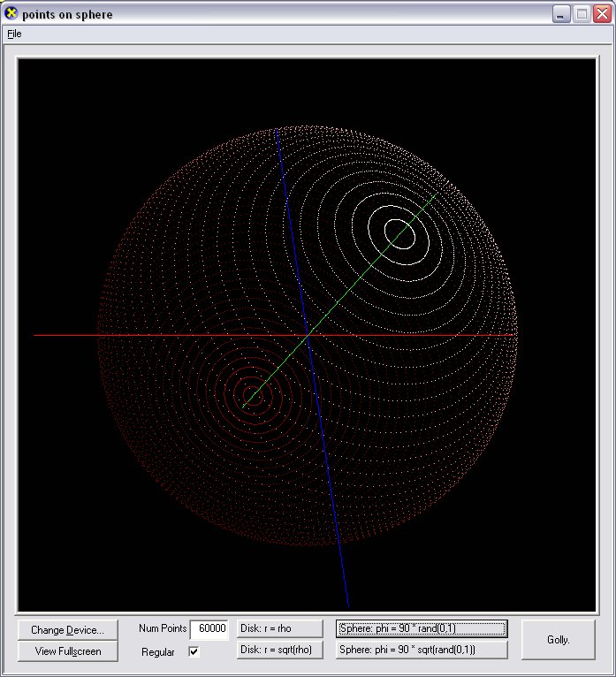Maximize the points on sphere window
This screenshot has width=616, height=677.
point(582,14)
